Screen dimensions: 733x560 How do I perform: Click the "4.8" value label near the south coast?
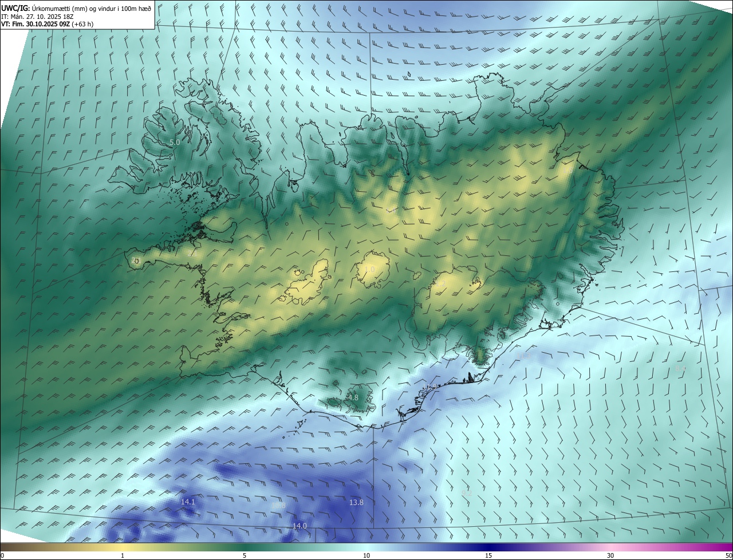point(353,397)
